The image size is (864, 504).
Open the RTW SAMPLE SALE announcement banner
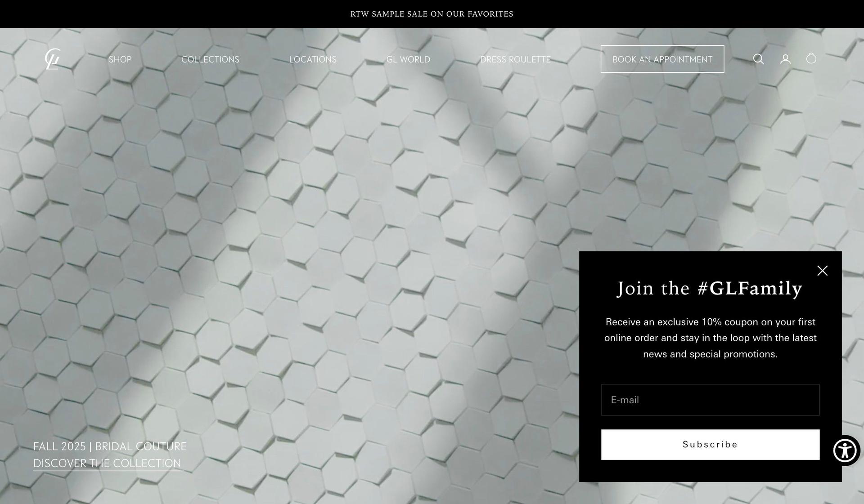coord(432,14)
